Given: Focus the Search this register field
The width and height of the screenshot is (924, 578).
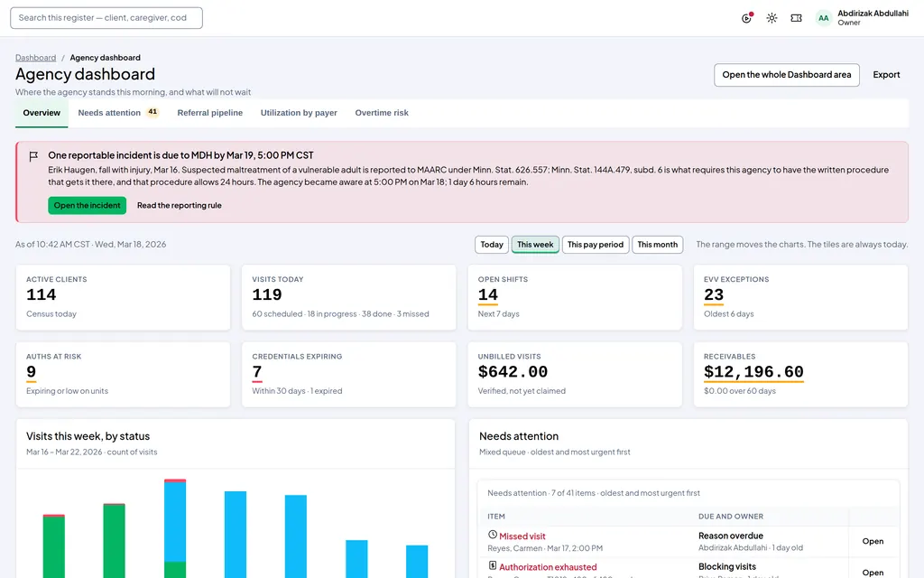Looking at the screenshot, I should (x=106, y=18).
